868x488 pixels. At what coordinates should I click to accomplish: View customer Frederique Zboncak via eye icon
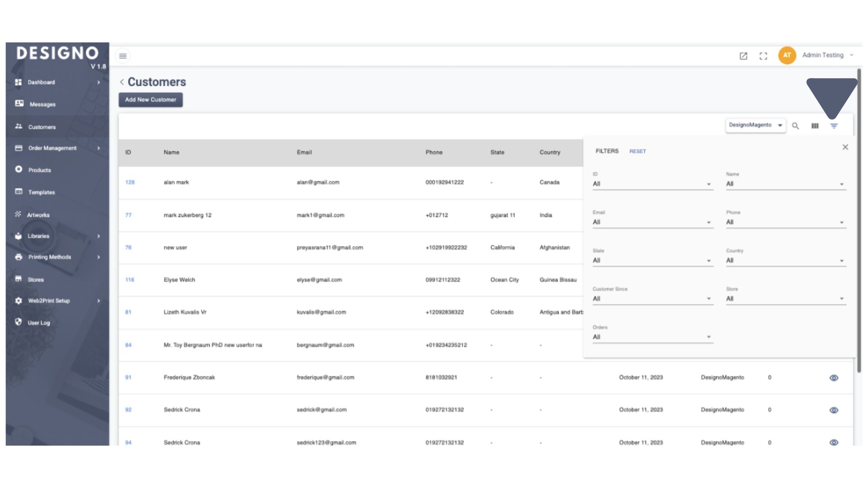(x=834, y=378)
